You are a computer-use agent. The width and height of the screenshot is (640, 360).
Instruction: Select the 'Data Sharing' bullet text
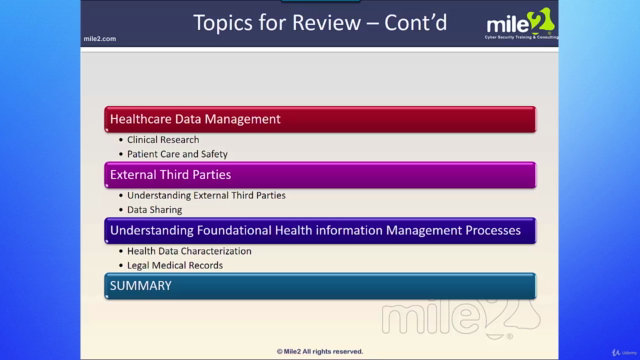tap(154, 210)
